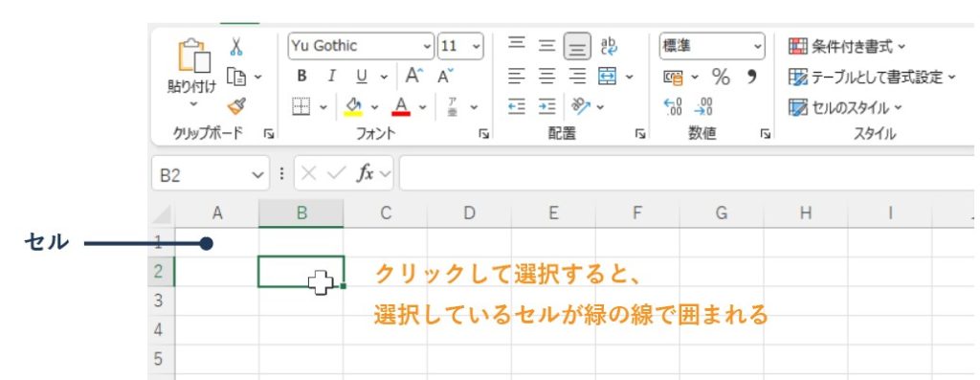980x380 pixels.
Task: Click Decrease Indent icon
Action: click(516, 107)
